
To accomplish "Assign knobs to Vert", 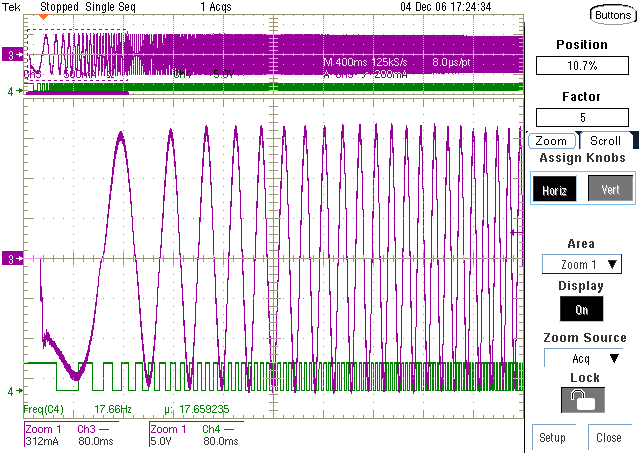I will click(610, 188).
